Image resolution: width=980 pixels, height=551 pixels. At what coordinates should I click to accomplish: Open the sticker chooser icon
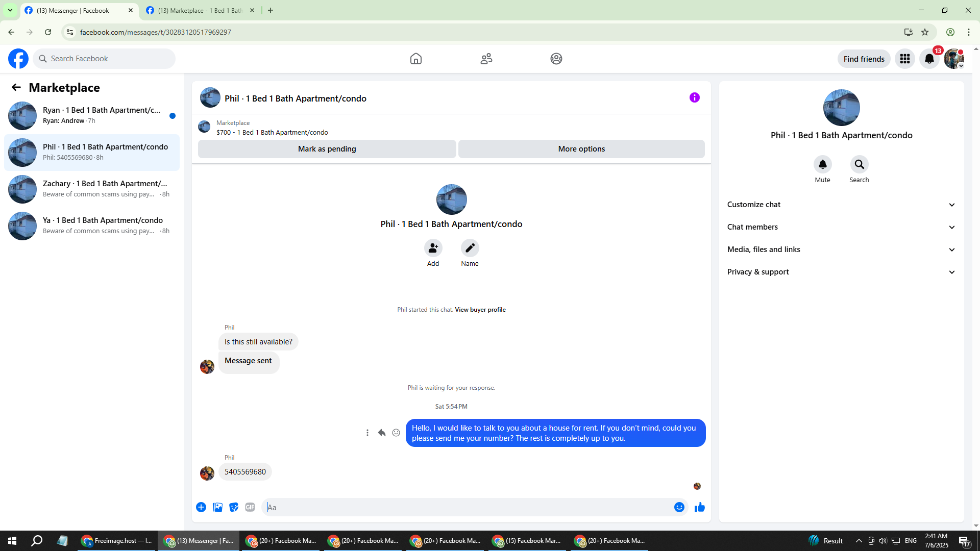pyautogui.click(x=234, y=507)
